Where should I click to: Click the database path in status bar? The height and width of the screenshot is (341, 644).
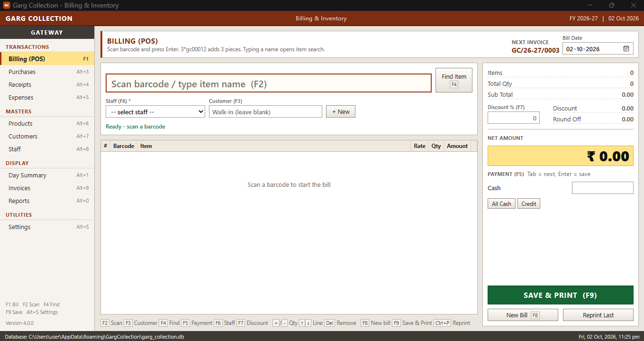point(94,337)
